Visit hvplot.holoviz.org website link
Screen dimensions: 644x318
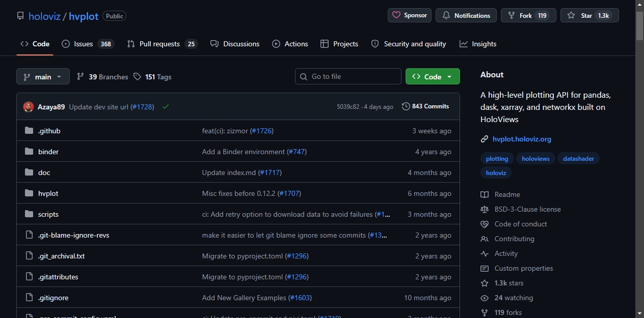pos(522,139)
